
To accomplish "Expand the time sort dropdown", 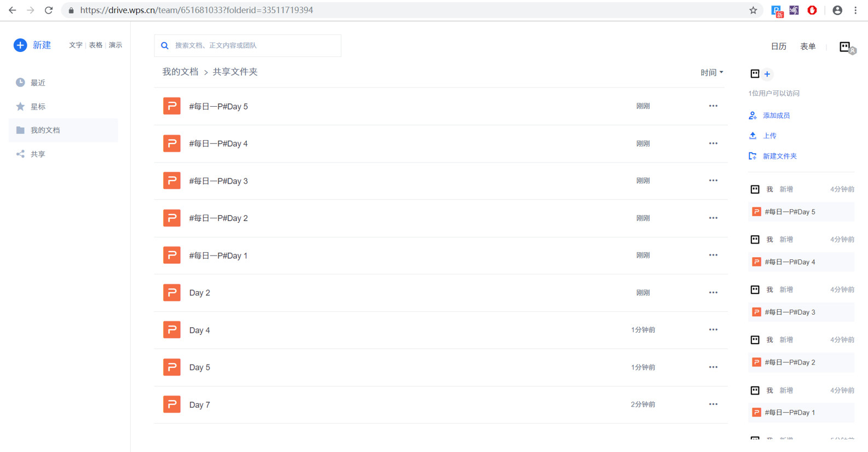I will [711, 73].
